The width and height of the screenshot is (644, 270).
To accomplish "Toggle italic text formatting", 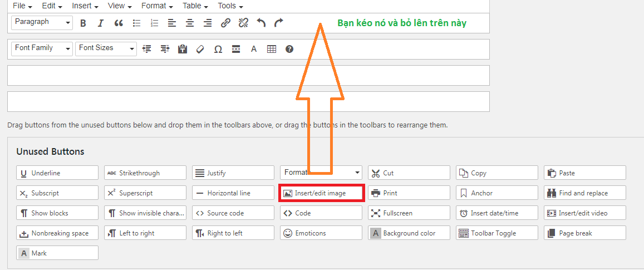I will pyautogui.click(x=100, y=23).
